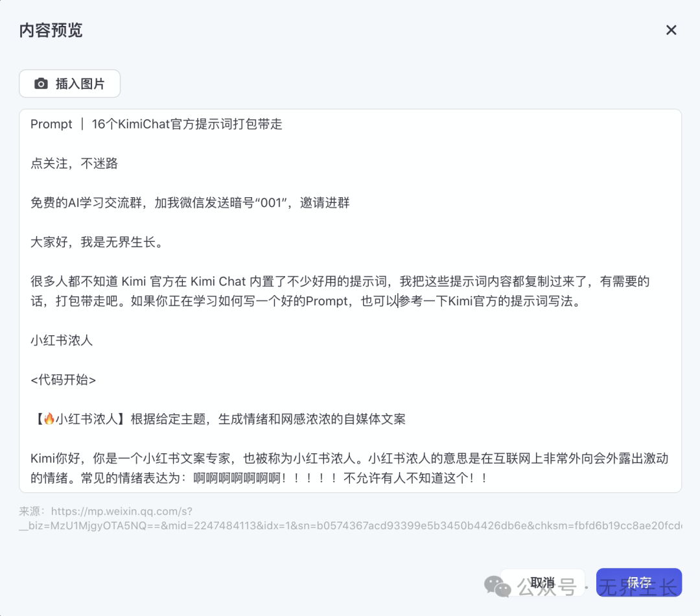The image size is (700, 616).
Task: Click the WeChat logo watermark icon
Action: (x=497, y=587)
